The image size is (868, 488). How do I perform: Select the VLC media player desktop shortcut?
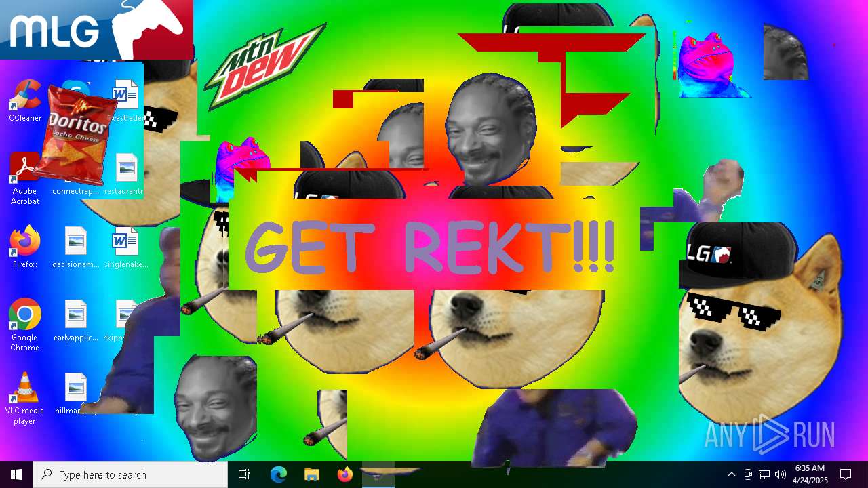point(25,399)
